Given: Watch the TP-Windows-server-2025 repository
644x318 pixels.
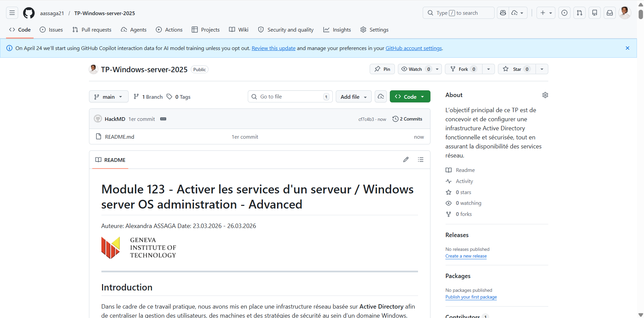Looking at the screenshot, I should tap(416, 69).
